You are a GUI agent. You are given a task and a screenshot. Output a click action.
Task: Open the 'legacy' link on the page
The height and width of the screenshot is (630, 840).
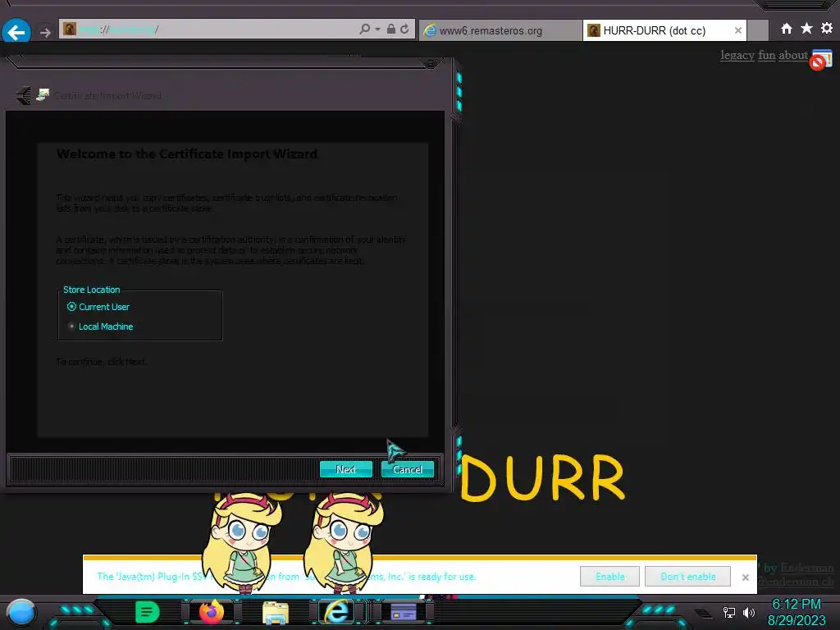(737, 55)
